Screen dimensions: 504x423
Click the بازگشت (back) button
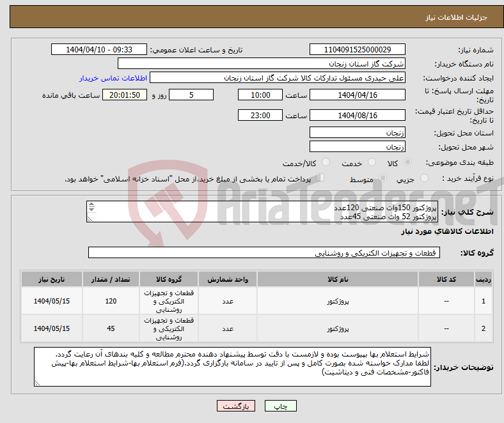tap(236, 406)
